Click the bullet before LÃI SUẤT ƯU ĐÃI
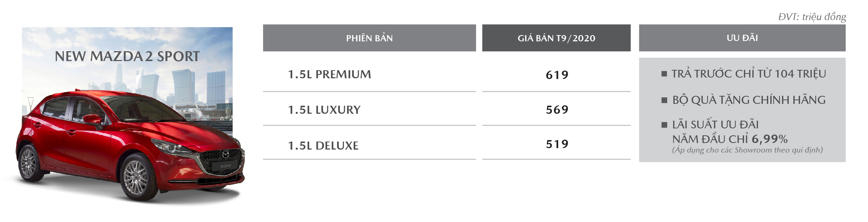Image resolution: width=868 pixels, height=222 pixels. tap(664, 125)
